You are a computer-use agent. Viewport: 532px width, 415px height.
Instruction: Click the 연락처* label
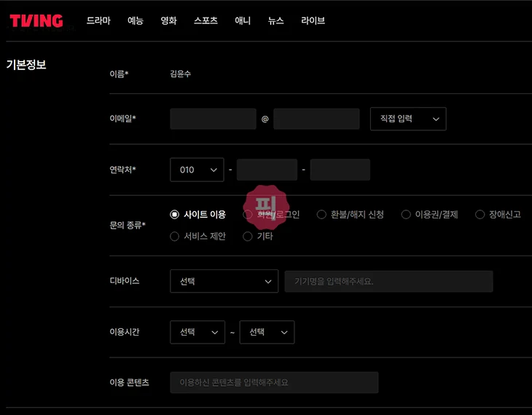click(x=122, y=169)
